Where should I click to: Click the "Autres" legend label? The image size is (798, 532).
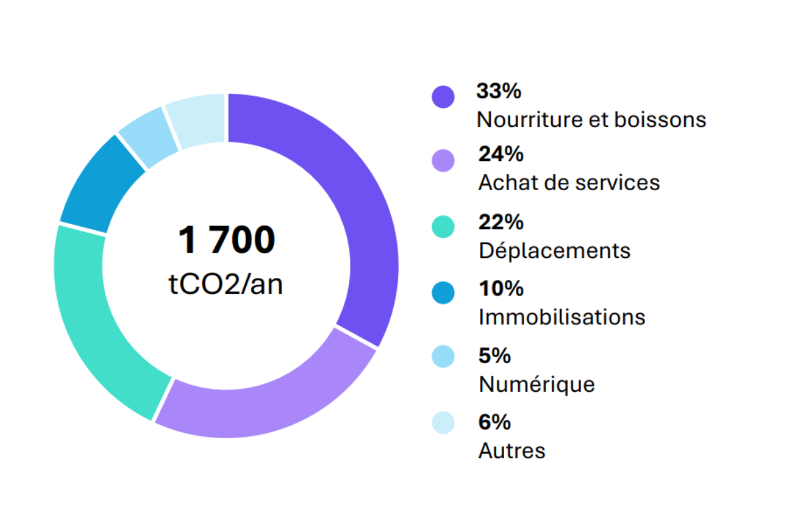pyautogui.click(x=511, y=450)
